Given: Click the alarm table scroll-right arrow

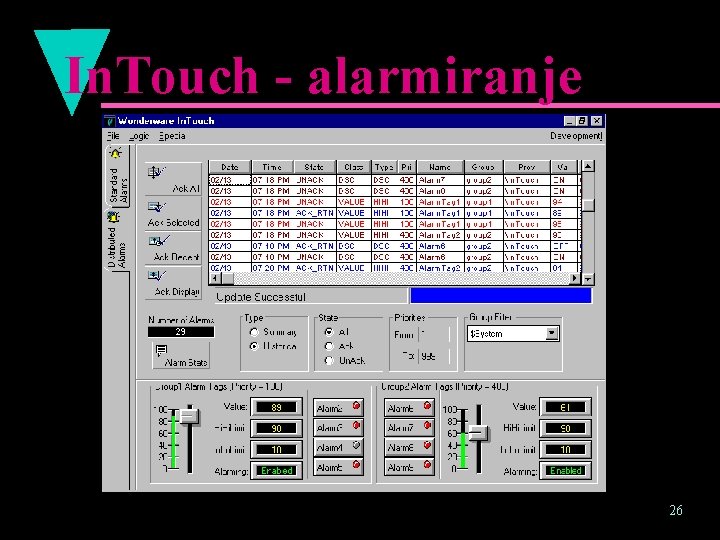Looking at the screenshot, I should (575, 278).
